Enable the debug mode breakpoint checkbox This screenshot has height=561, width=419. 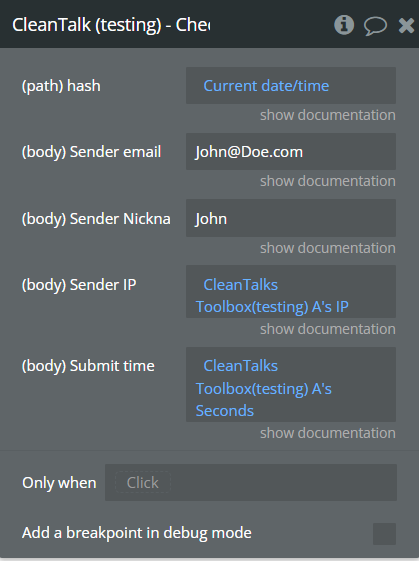click(x=384, y=533)
